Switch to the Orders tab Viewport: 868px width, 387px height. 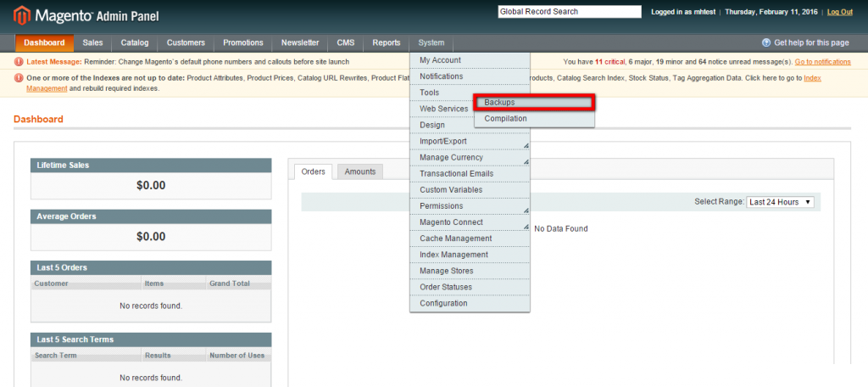[x=314, y=172]
